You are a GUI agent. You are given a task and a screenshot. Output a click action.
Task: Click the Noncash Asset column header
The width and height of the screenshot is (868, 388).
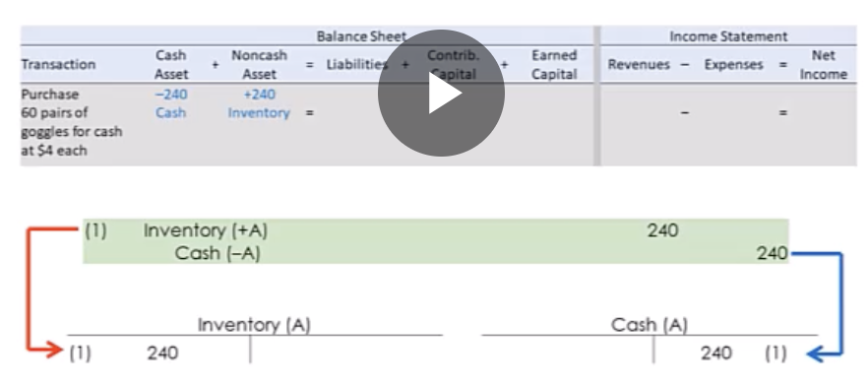(259, 64)
